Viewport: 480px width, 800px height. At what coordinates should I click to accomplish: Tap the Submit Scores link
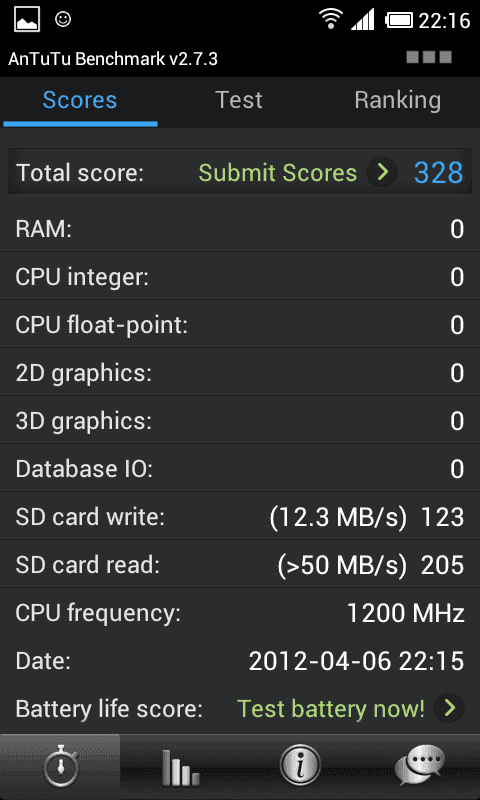click(x=277, y=173)
